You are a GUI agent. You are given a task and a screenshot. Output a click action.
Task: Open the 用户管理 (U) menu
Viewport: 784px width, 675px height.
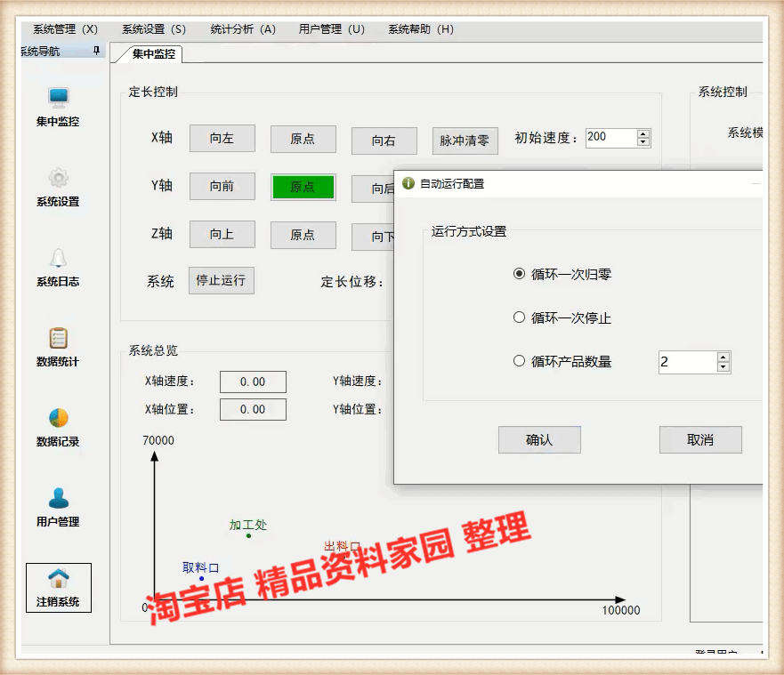click(332, 29)
